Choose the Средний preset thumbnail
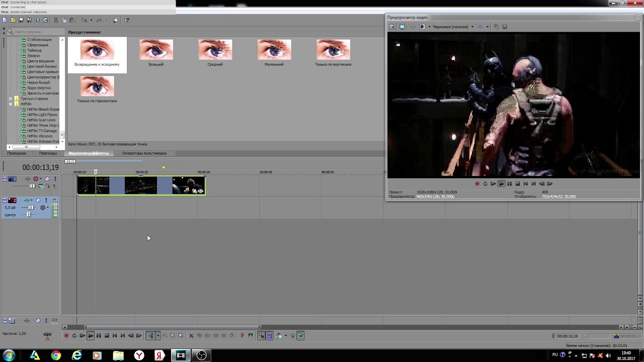644x362 pixels. coord(215,50)
